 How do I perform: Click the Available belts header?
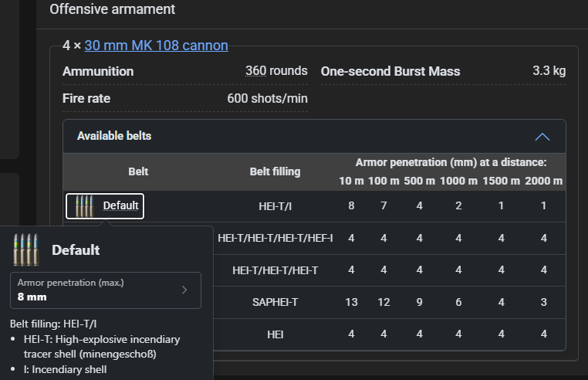point(314,136)
